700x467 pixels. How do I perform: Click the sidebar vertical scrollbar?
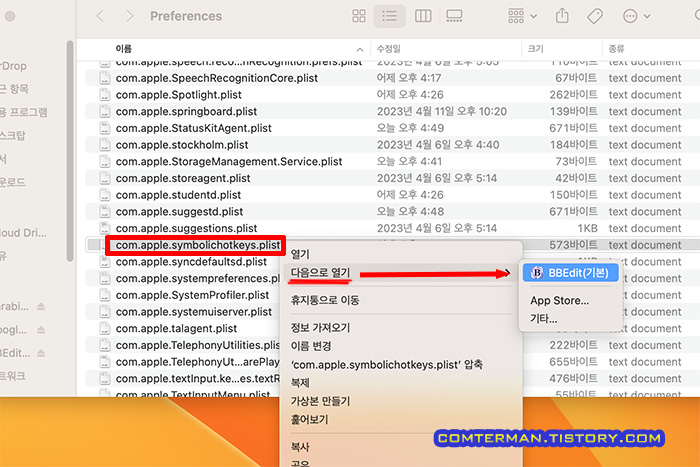(x=70, y=151)
